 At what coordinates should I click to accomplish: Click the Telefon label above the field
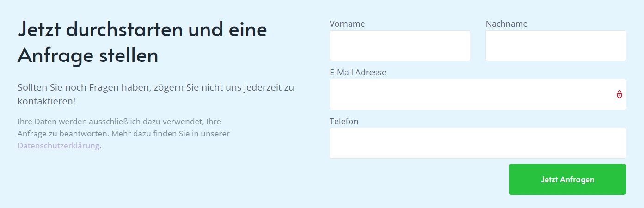(x=344, y=121)
